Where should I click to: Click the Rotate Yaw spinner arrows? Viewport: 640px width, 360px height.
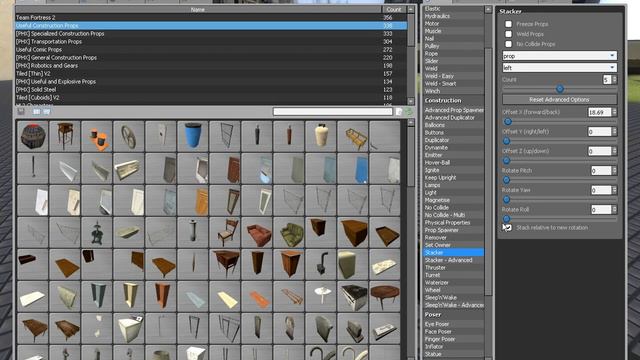tap(614, 190)
